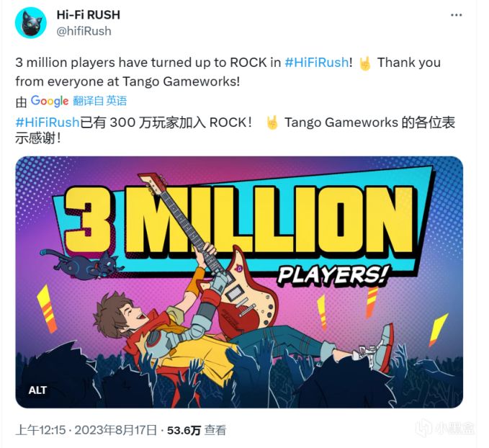Open the @hifiRush handle link

point(84,31)
